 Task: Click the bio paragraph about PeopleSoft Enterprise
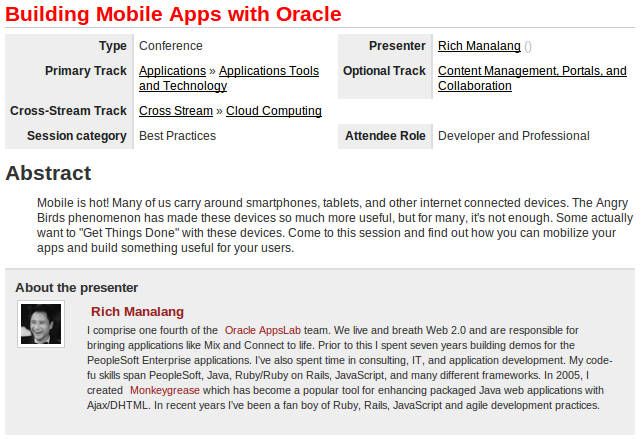pos(350,368)
